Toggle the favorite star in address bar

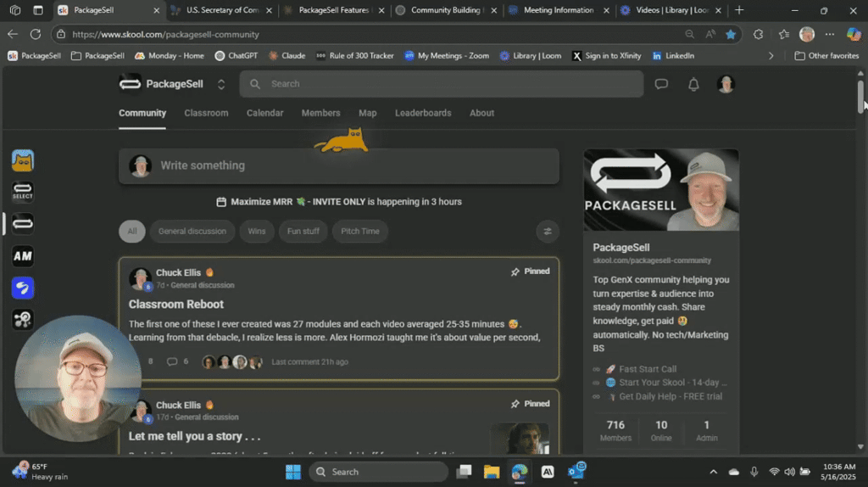pyautogui.click(x=731, y=34)
